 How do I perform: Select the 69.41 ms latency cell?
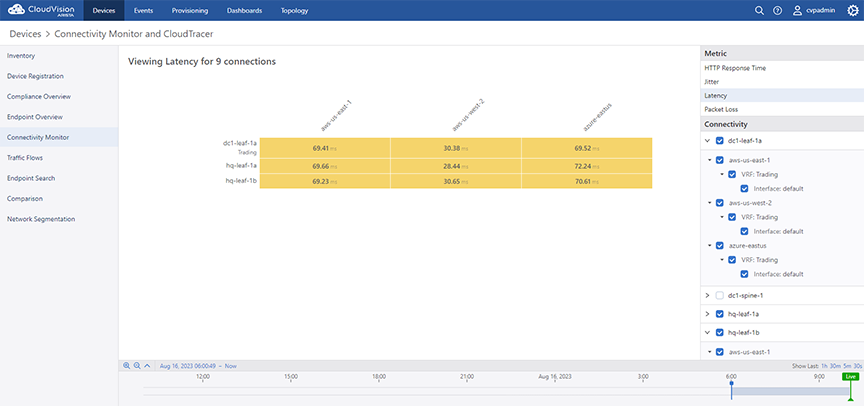click(x=325, y=148)
